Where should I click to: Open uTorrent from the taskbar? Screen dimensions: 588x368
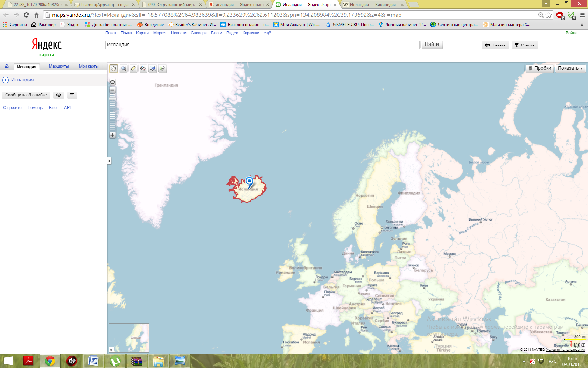click(x=115, y=361)
